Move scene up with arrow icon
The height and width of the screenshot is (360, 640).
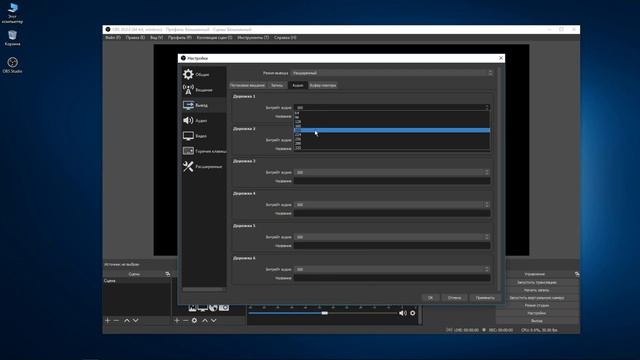tap(127, 320)
